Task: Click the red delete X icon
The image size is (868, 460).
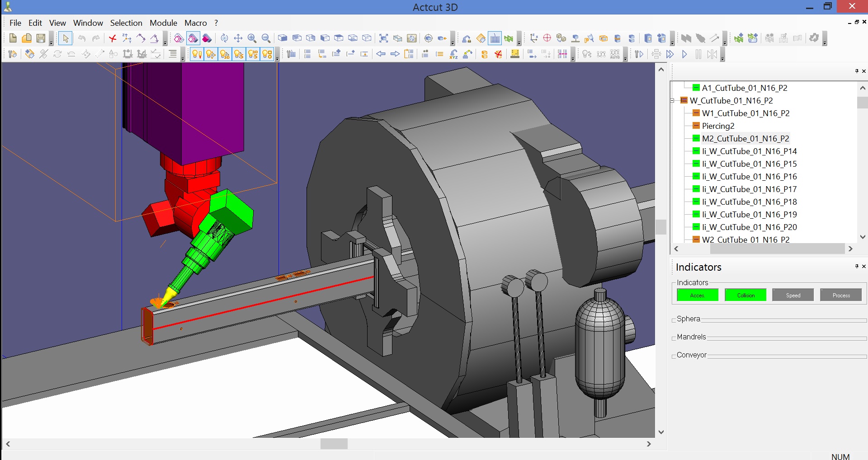Action: [x=113, y=38]
